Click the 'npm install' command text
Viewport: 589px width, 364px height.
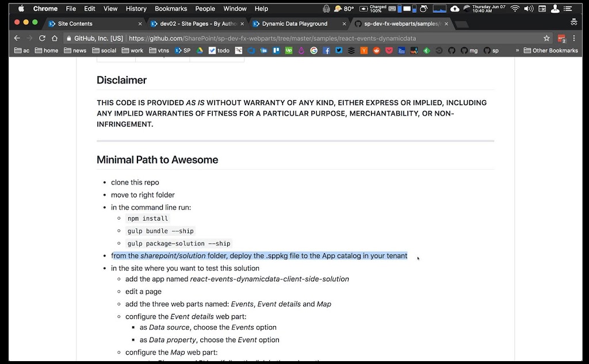click(x=148, y=219)
